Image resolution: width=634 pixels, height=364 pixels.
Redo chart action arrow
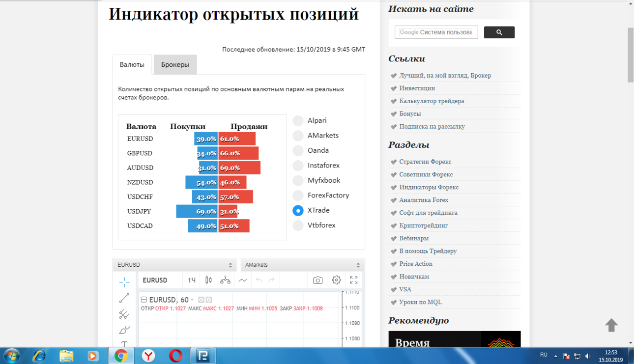pyautogui.click(x=271, y=280)
